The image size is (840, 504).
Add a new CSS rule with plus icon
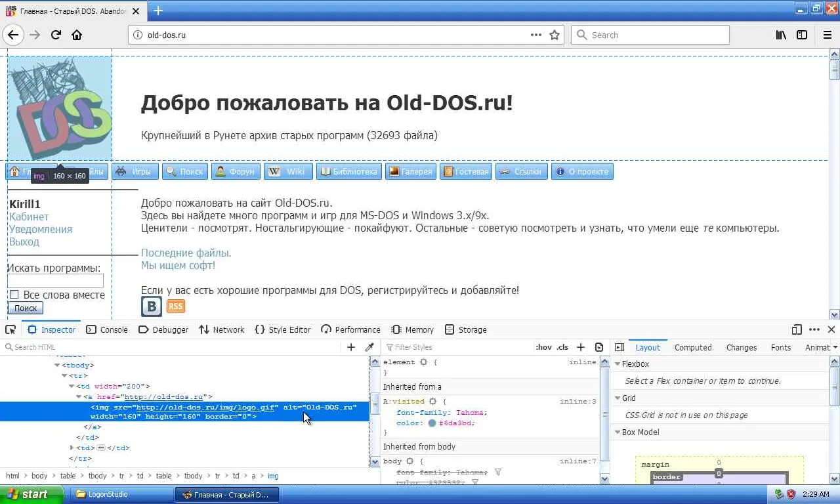coord(580,347)
